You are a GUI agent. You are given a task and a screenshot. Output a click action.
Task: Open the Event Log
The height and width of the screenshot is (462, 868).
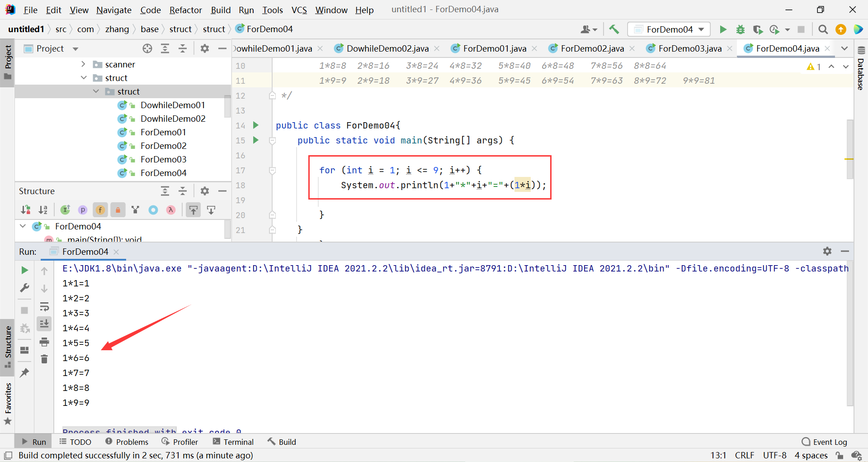click(x=825, y=442)
